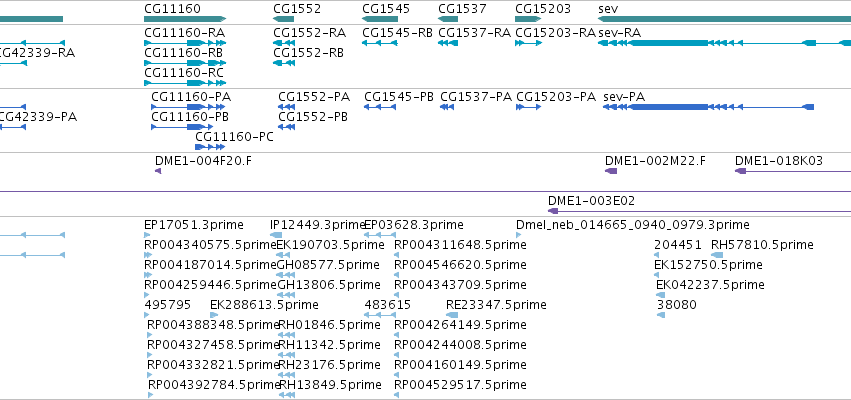Open the CG1545-RB transcript

(x=397, y=33)
